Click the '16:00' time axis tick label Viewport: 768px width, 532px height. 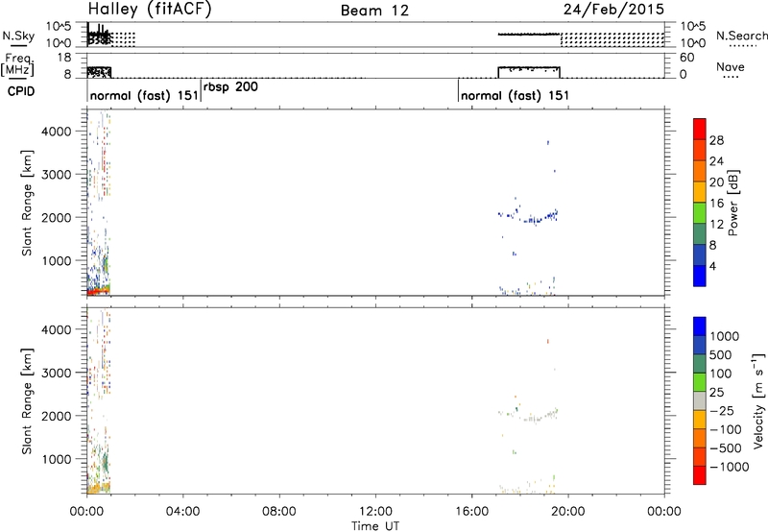471,512
